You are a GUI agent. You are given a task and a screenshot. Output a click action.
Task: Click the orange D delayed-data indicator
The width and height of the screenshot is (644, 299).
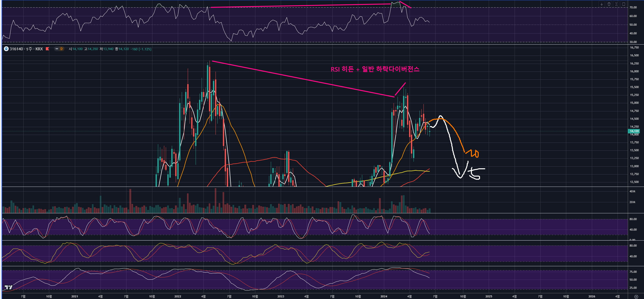point(62,49)
